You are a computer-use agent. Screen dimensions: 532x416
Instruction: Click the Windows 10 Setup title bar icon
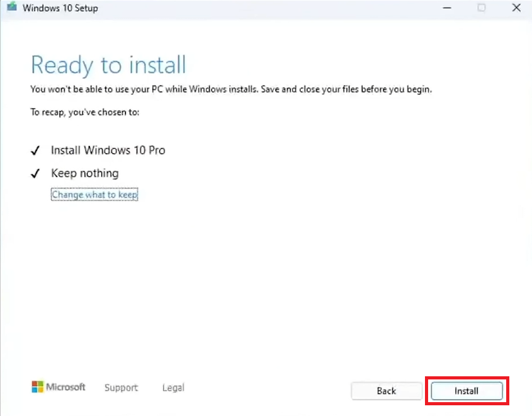[x=12, y=6]
